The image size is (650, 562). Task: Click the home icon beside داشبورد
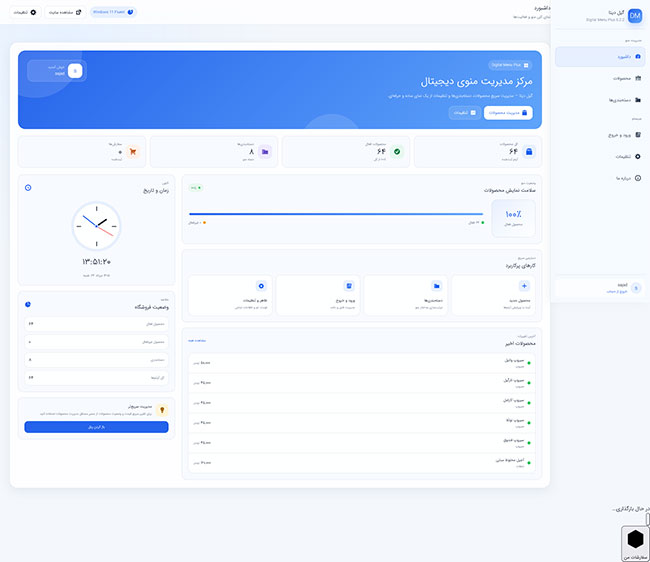point(638,56)
